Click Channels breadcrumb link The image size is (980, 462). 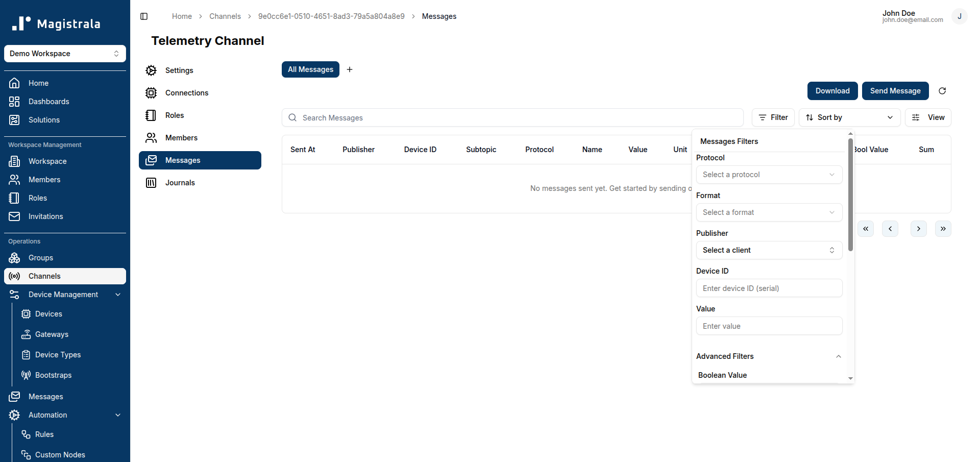(x=225, y=16)
